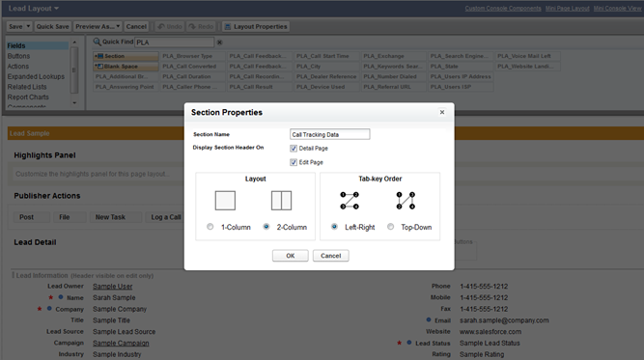Viewport: 644px width, 360px height.
Task: Click the toolbar Cancel button
Action: (x=136, y=27)
